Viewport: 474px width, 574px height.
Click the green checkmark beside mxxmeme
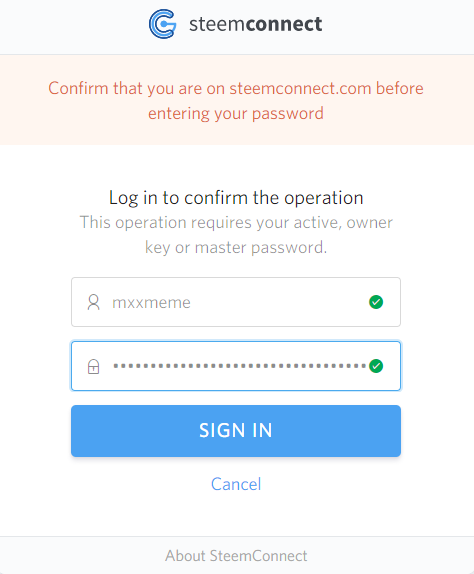pos(376,302)
